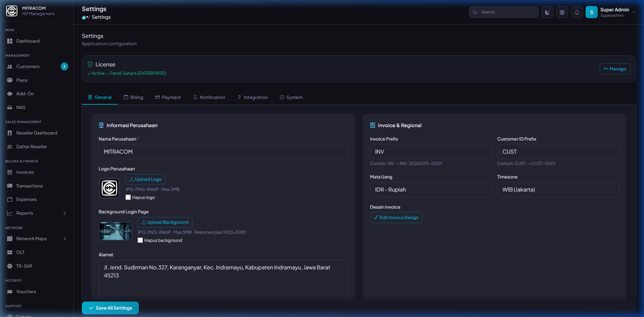This screenshot has height=317, width=644.
Task: Open Customers from the sidebar
Action: 28,67
